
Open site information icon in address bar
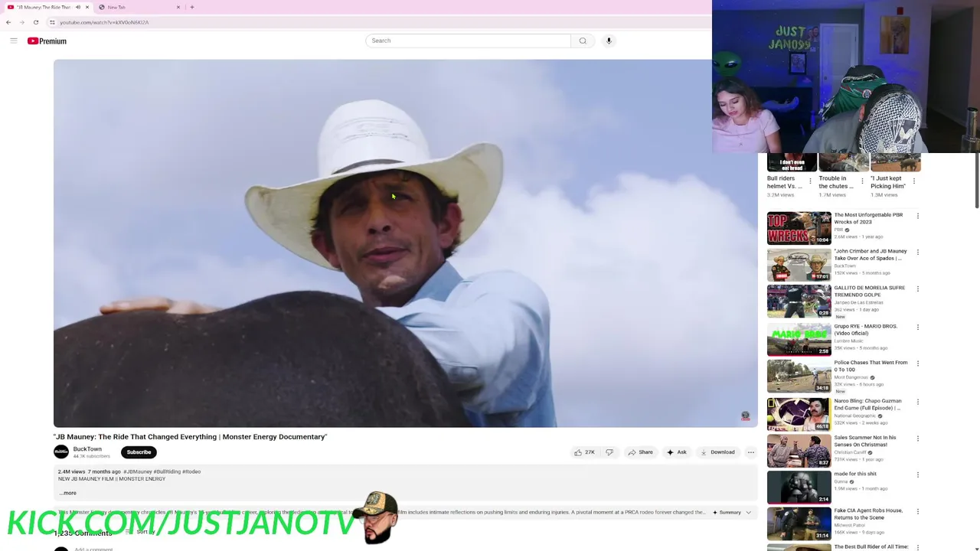[x=52, y=22]
